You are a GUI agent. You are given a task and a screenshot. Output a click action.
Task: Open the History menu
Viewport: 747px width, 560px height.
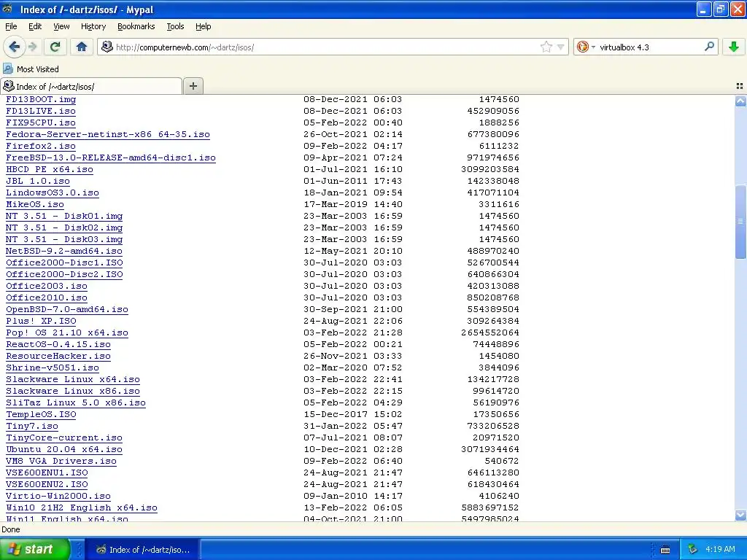coord(93,26)
